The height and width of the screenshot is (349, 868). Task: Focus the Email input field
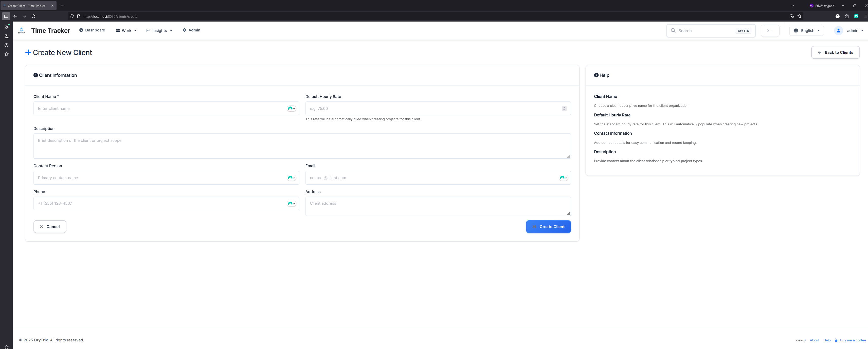point(404,177)
